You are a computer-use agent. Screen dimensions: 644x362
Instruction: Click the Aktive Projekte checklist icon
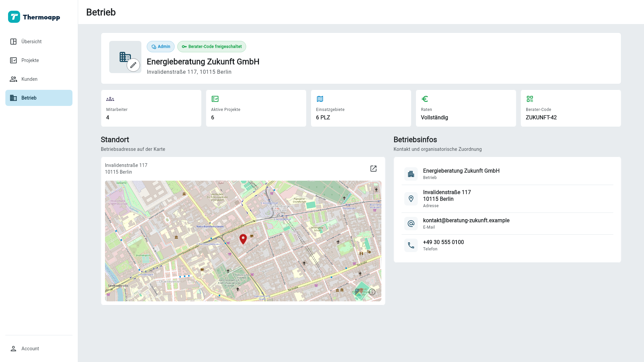click(x=215, y=99)
